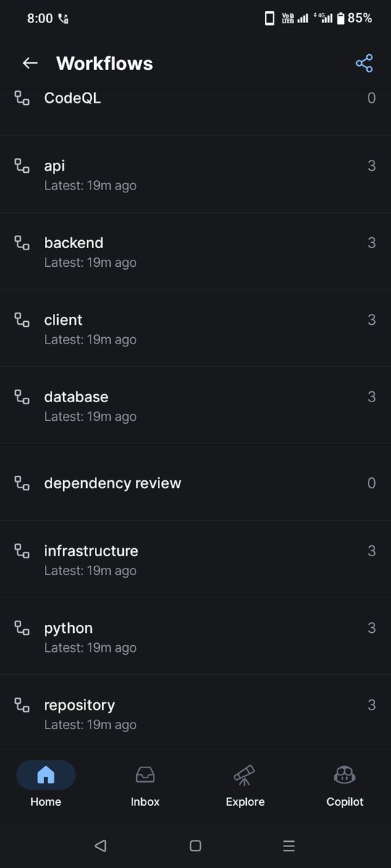The image size is (391, 868).
Task: Tap the Inbox tray icon
Action: click(145, 775)
